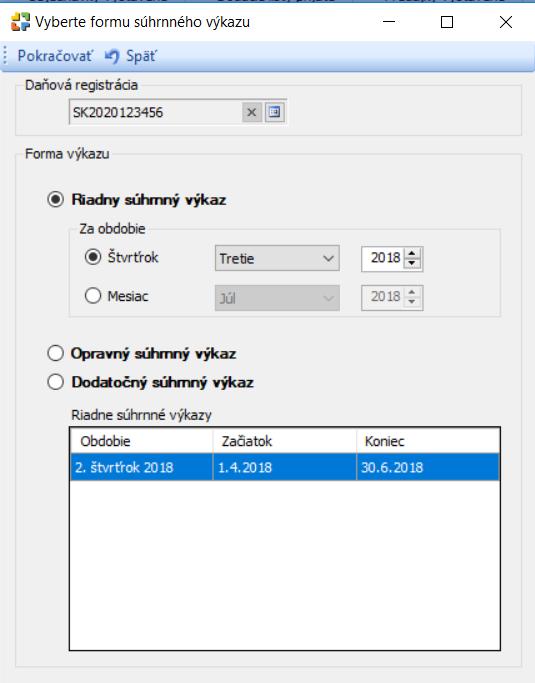Click the cell 30.6.2018
535x683 pixels.
coord(428,467)
